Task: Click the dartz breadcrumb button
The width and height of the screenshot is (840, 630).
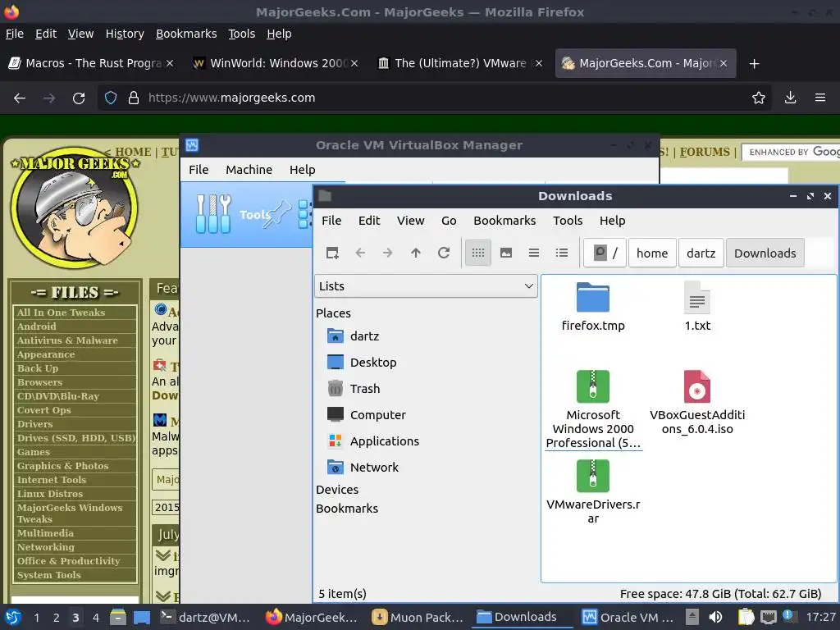Action: [x=701, y=253]
